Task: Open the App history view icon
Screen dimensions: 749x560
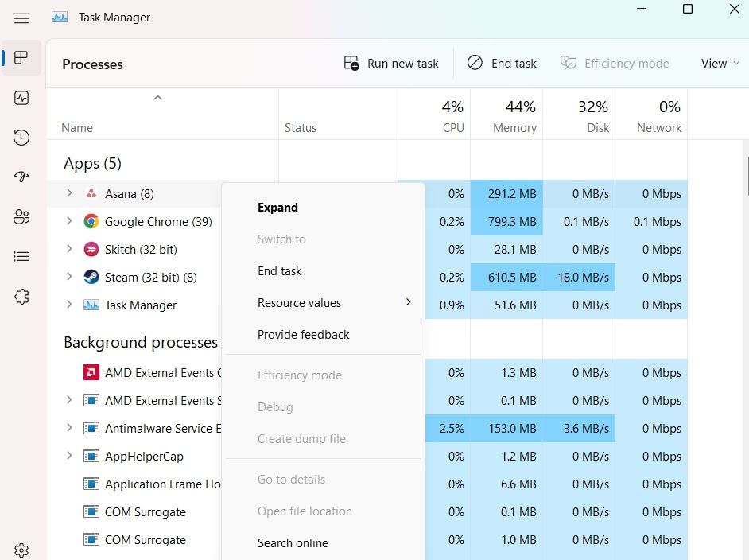Action: [21, 137]
